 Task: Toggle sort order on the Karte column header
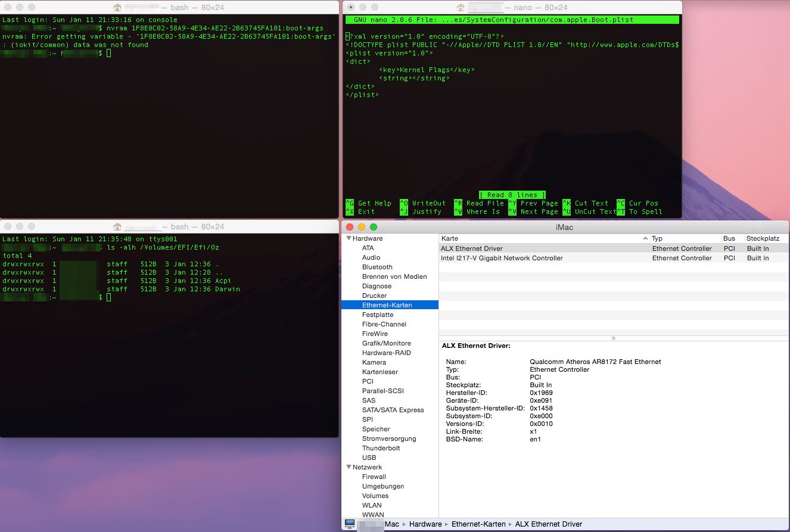click(542, 238)
